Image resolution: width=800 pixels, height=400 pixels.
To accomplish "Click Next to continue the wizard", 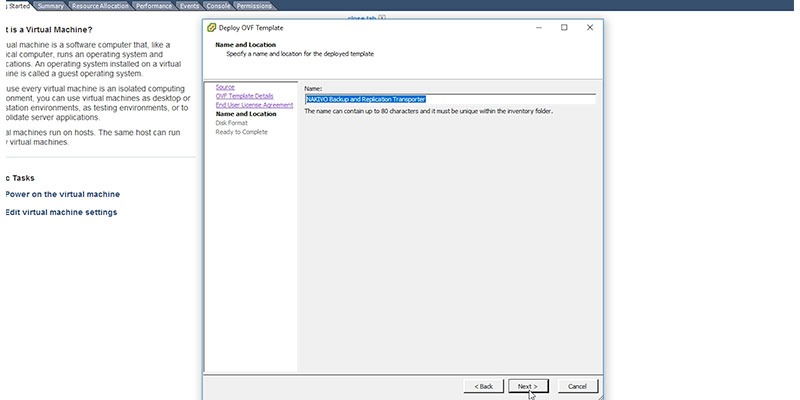I will 528,386.
